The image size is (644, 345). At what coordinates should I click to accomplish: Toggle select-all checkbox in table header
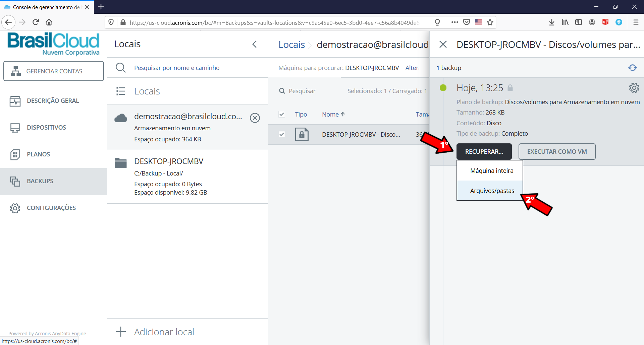pos(282,114)
